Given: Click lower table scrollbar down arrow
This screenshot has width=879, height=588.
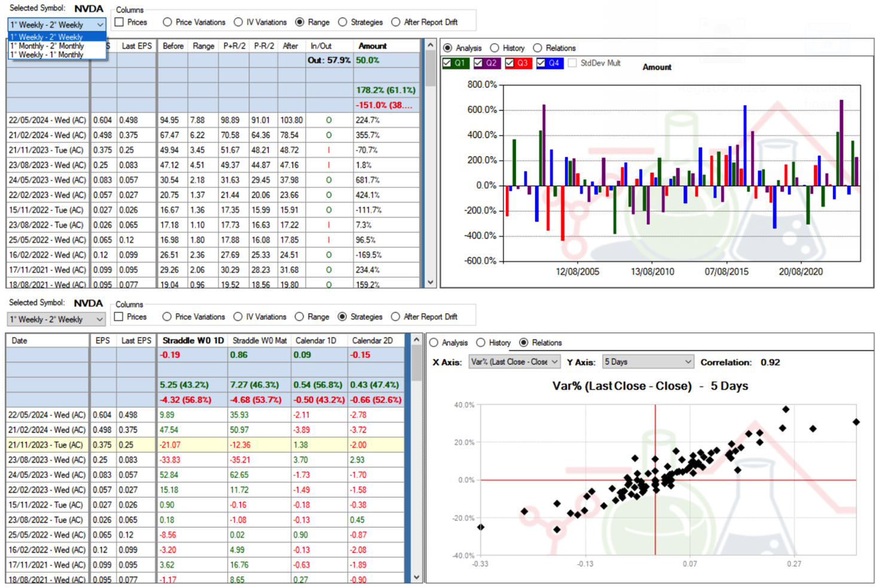Looking at the screenshot, I should tap(417, 577).
